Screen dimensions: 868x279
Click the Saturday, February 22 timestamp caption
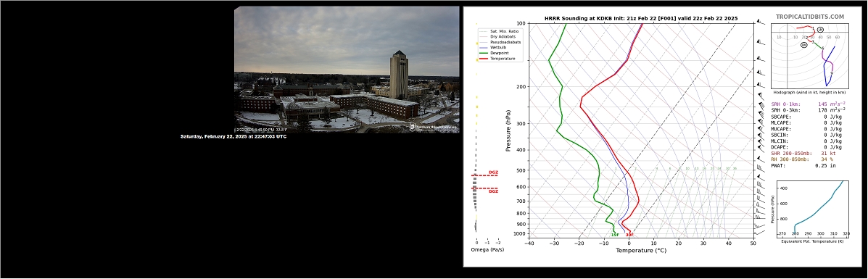(233, 136)
